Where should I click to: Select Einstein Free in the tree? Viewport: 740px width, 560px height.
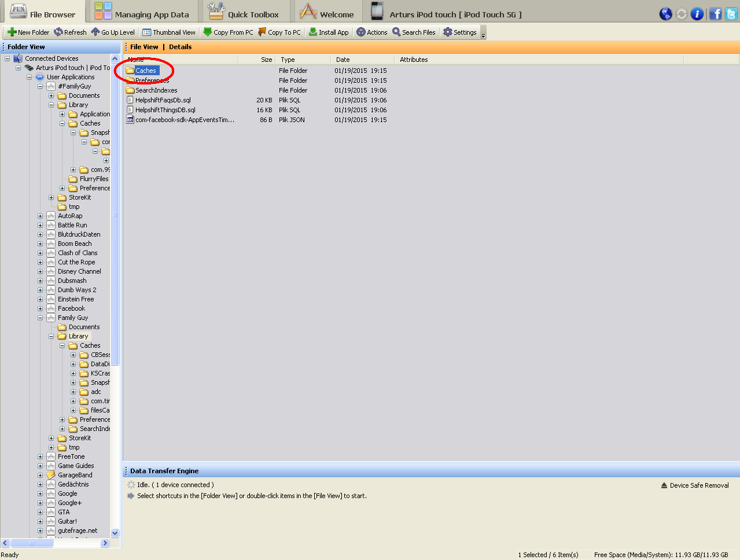coord(76,299)
